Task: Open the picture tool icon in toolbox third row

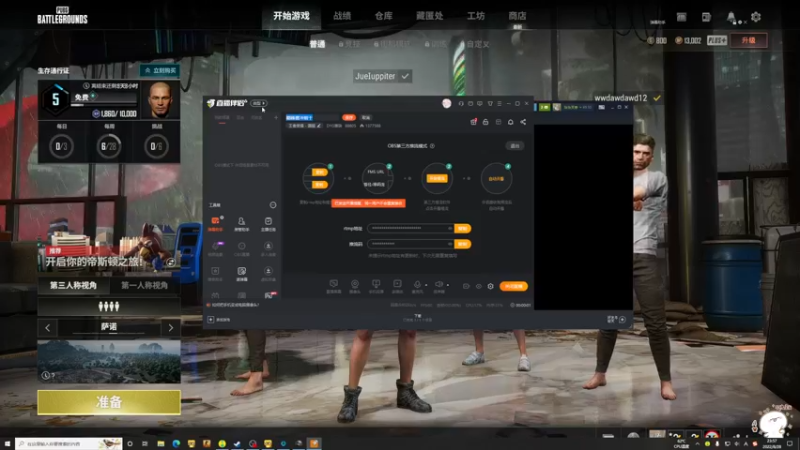Action: (241, 273)
